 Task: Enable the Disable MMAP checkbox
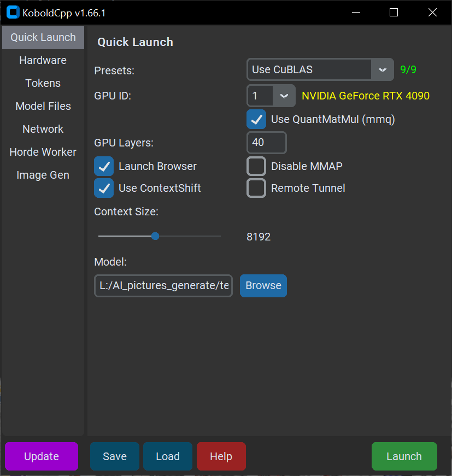[x=256, y=166]
